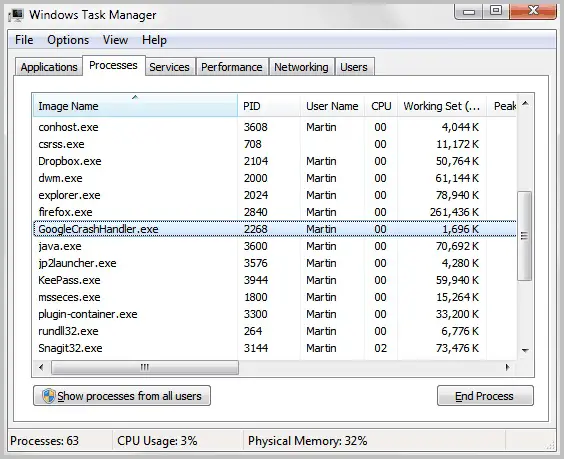
Task: Select the firefox.exe process row
Action: click(275, 212)
